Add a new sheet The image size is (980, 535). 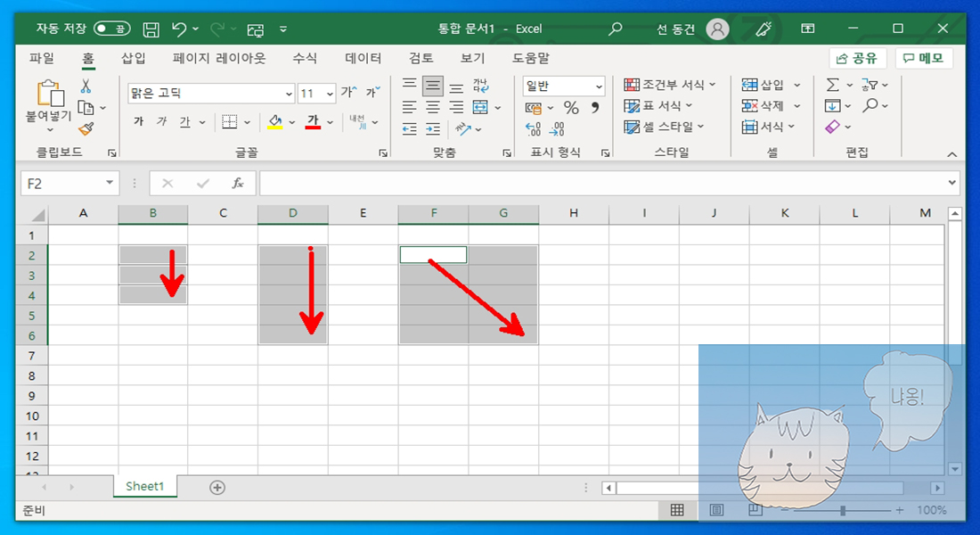[x=217, y=488]
